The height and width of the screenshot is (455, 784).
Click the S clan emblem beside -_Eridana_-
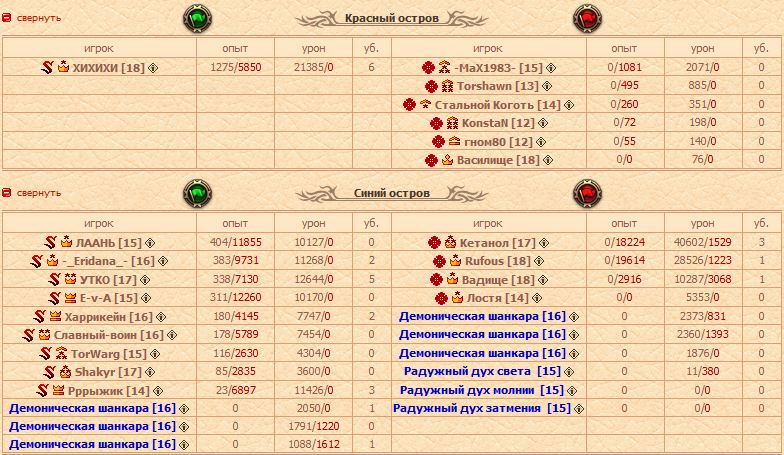click(x=36, y=261)
